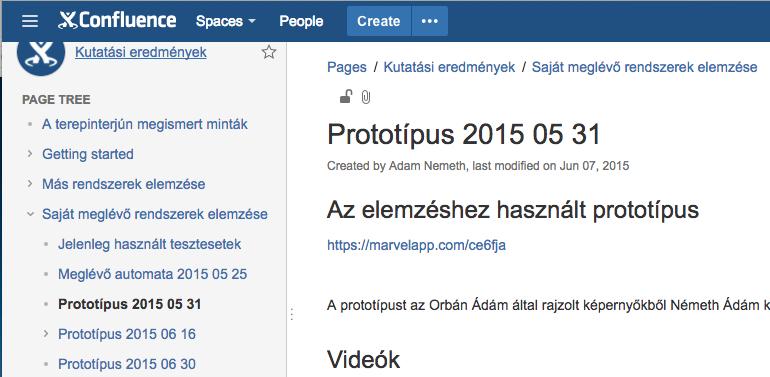Click the PAGE TREE heading
This screenshot has width=770, height=377.
click(x=56, y=100)
